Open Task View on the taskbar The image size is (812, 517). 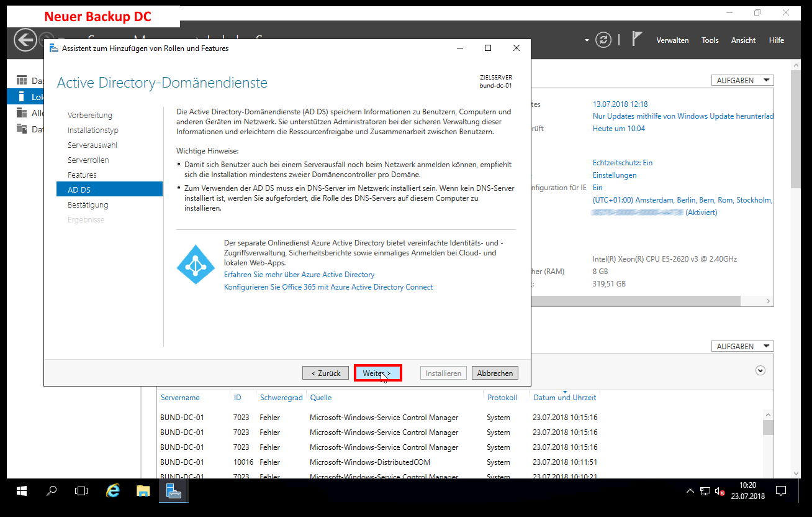point(81,491)
